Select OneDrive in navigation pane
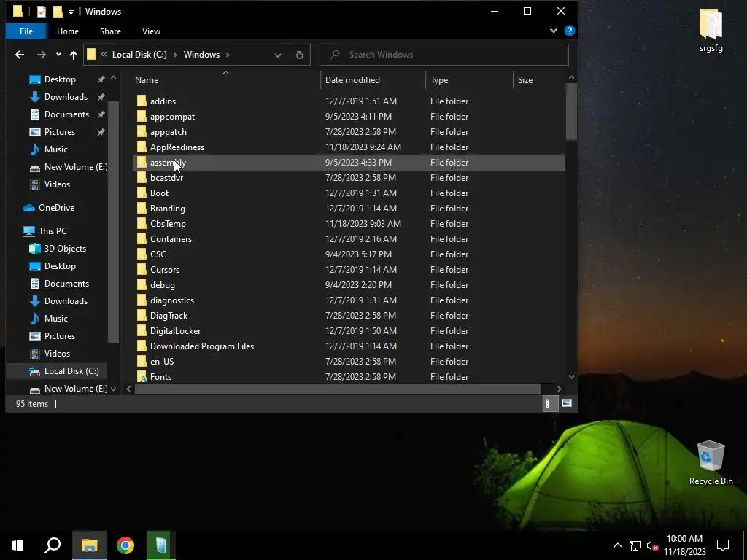This screenshot has width=747, height=560. (x=56, y=208)
